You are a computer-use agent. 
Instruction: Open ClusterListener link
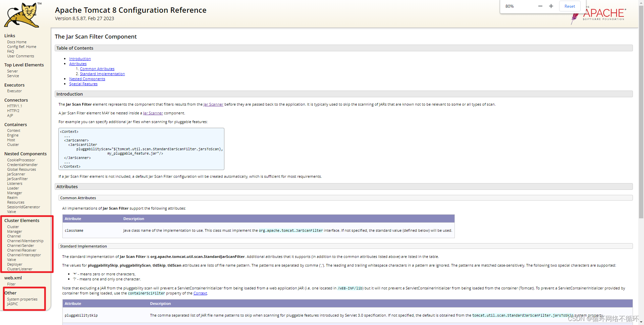tap(20, 269)
